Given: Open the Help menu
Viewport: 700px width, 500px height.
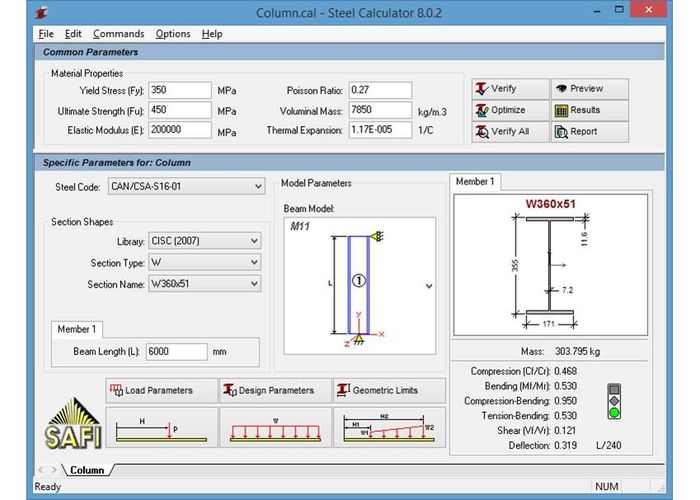Looking at the screenshot, I should point(212,34).
